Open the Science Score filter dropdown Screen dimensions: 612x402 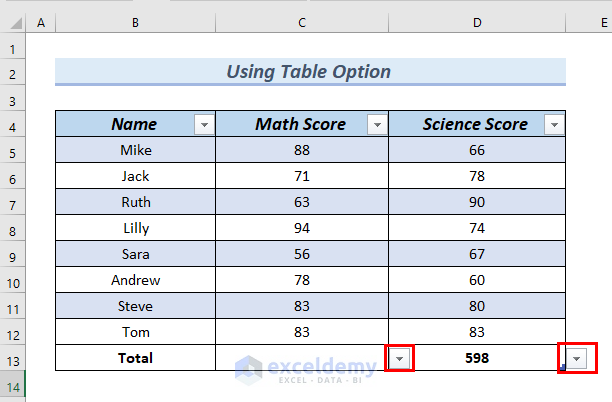tap(553, 125)
